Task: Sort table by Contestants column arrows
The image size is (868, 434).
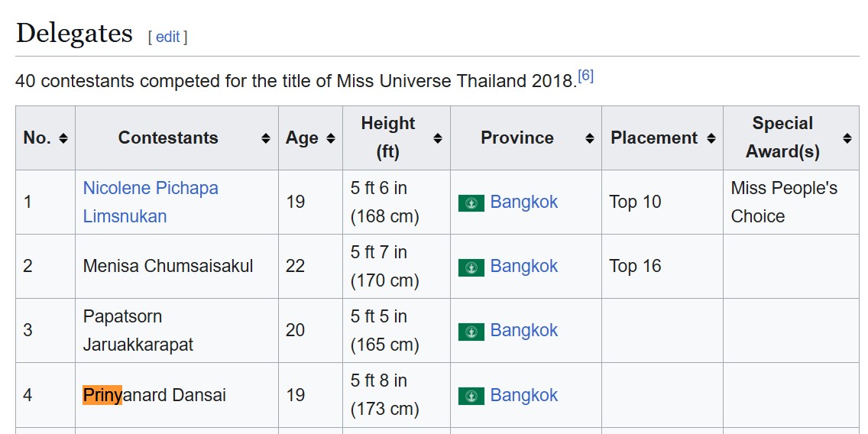Action: pos(265,138)
